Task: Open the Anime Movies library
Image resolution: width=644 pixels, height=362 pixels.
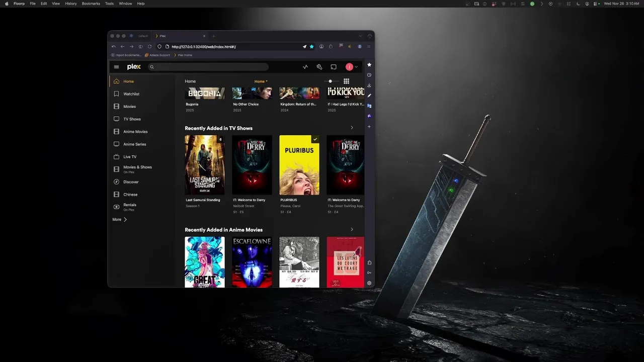Action: pos(142,132)
